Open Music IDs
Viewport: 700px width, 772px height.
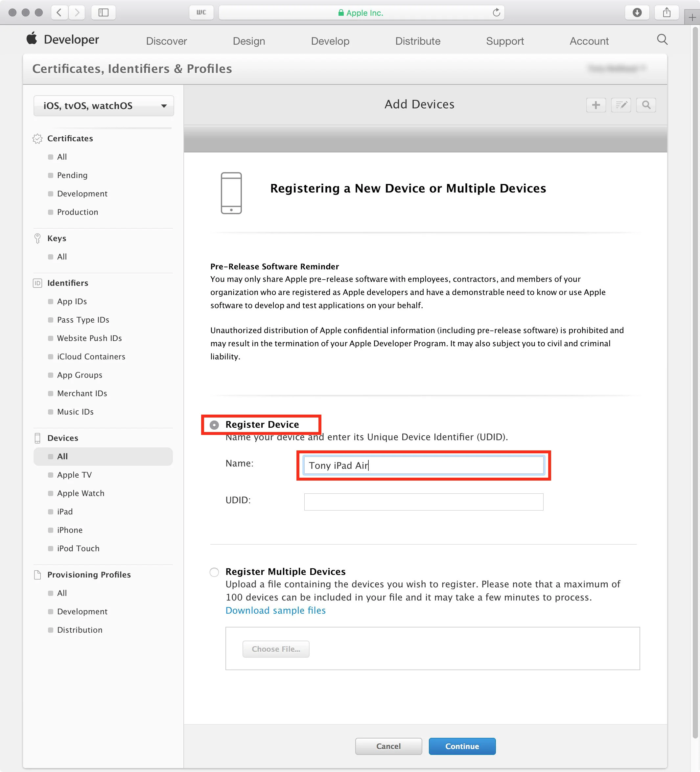point(75,412)
